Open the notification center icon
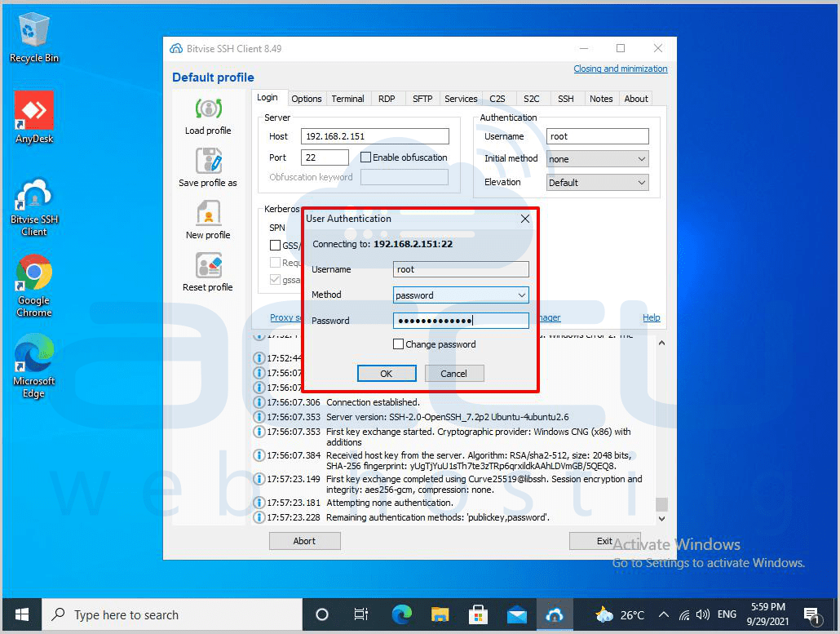 coord(812,616)
